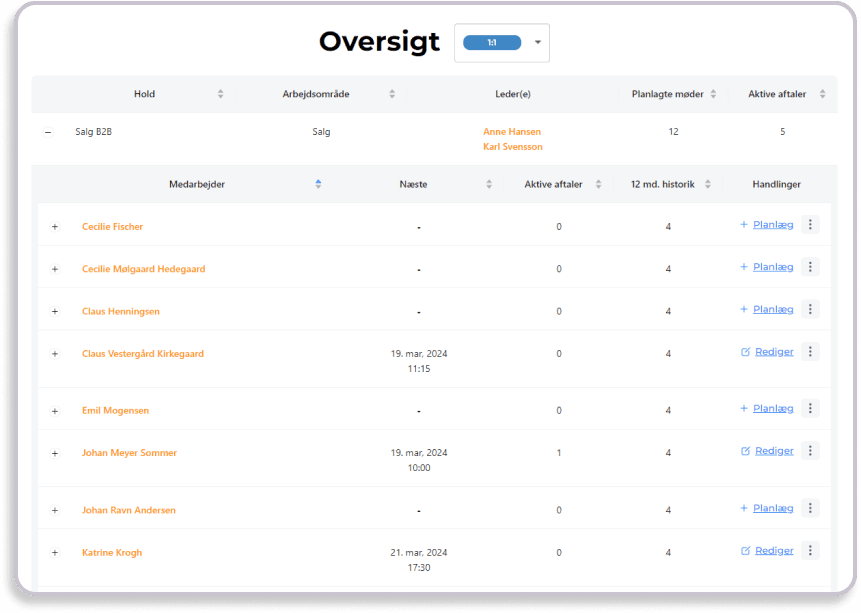Expand the Johan Meyer Sommer row
Viewport: 861px width, 613px height.
55,453
